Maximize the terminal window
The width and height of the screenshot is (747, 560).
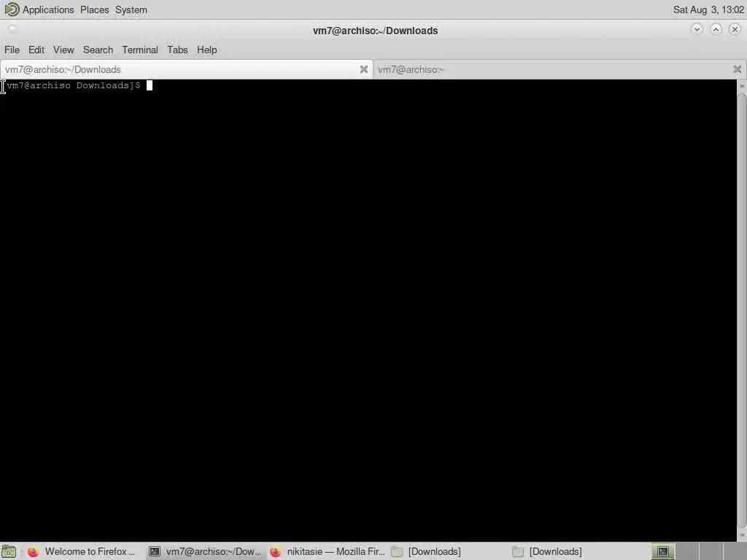tap(716, 29)
